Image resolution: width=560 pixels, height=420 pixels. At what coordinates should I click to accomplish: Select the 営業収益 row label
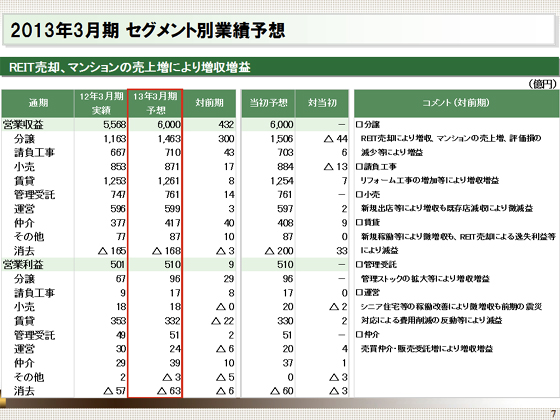[23, 125]
